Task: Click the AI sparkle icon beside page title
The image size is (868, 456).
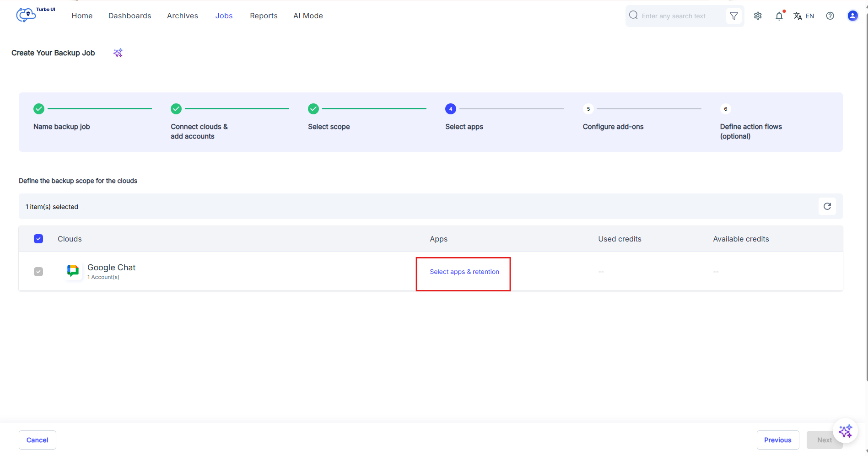Action: [118, 53]
